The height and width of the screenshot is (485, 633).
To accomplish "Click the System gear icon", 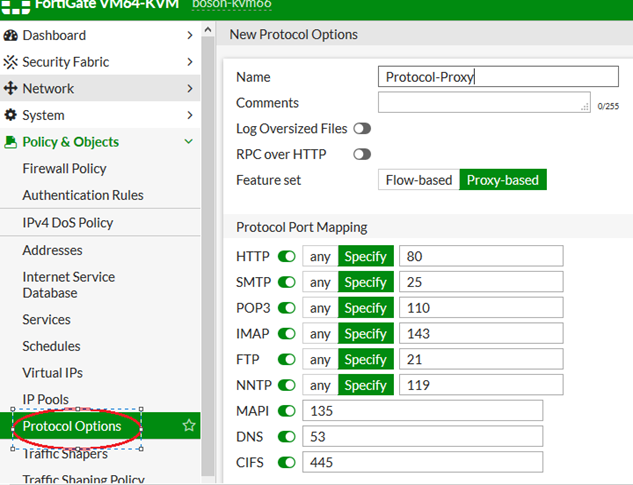I will pyautogui.click(x=11, y=116).
